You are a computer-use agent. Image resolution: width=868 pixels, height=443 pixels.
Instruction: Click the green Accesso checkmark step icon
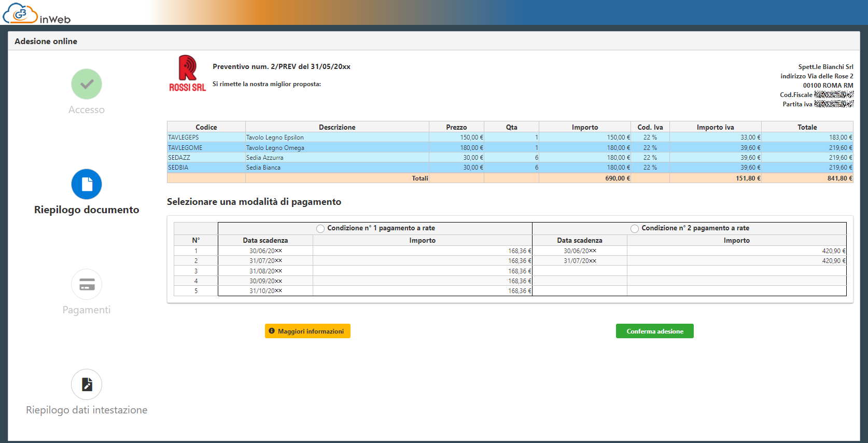click(87, 84)
